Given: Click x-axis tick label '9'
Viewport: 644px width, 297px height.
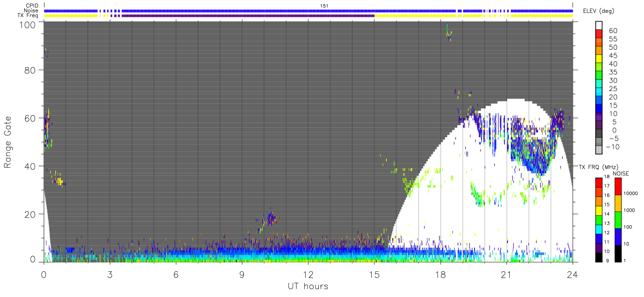Looking at the screenshot, I should pyautogui.click(x=242, y=274).
